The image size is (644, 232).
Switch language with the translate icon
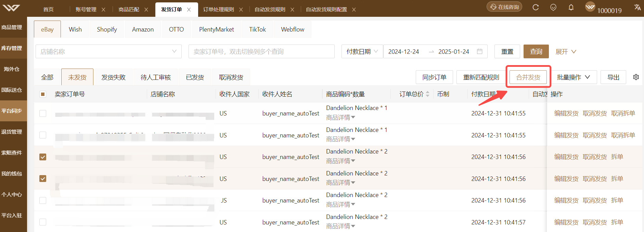coord(637,7)
